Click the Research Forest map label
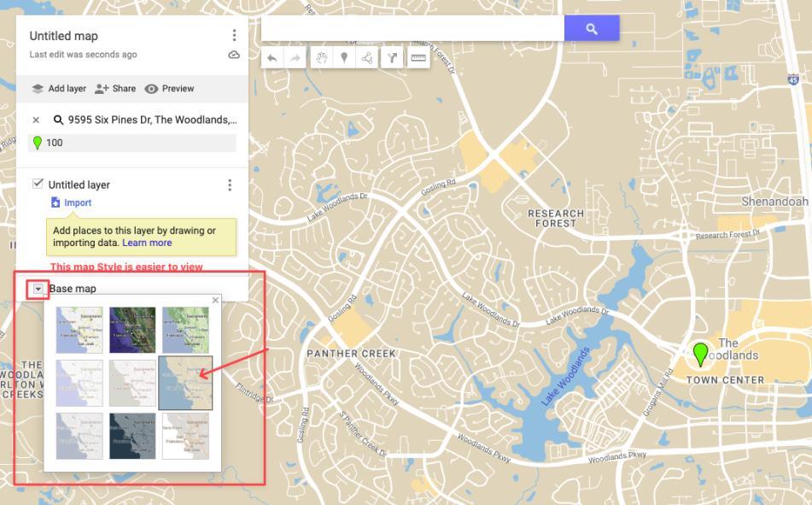The image size is (812, 505). pos(556,218)
